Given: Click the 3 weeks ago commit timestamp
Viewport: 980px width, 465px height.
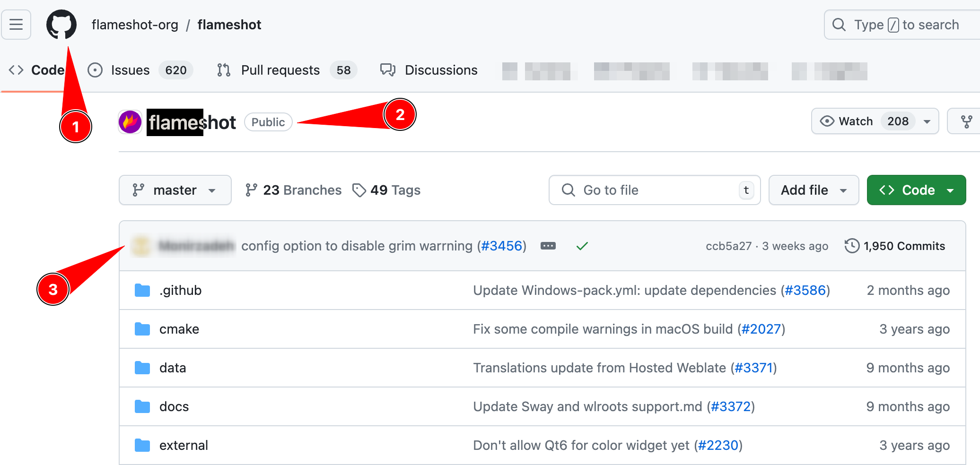Looking at the screenshot, I should [x=795, y=246].
